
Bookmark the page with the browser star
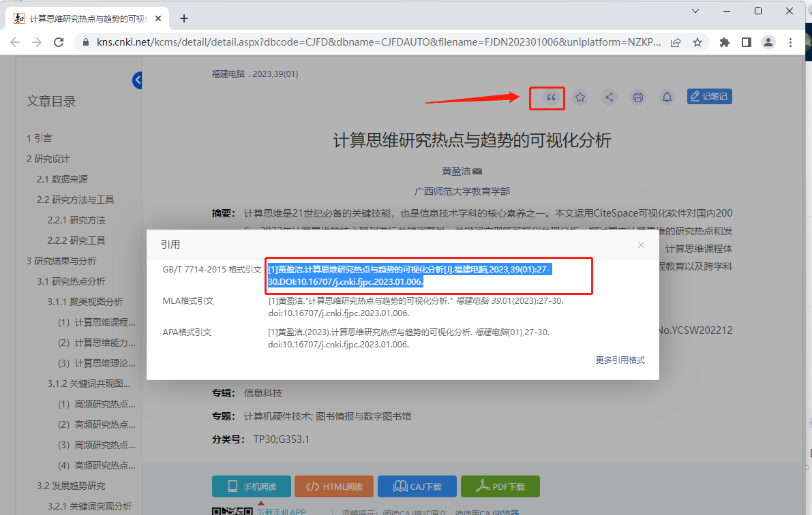click(x=697, y=42)
